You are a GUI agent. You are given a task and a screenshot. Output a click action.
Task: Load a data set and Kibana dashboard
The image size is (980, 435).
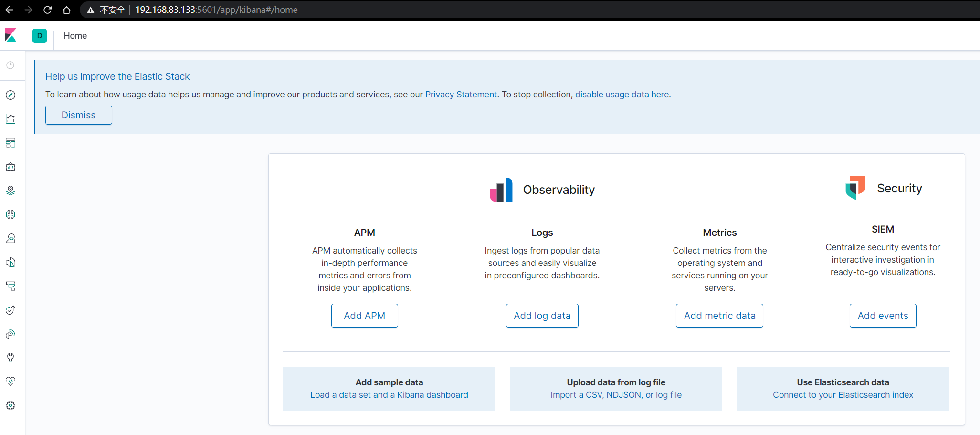pyautogui.click(x=389, y=395)
